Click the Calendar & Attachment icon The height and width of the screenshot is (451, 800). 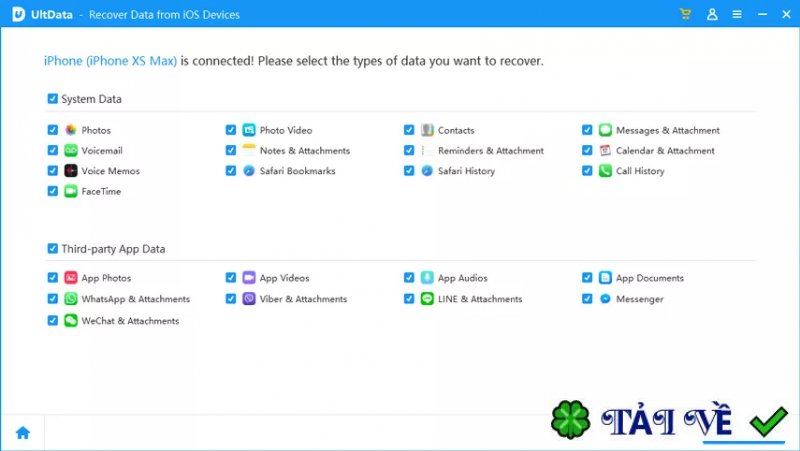(x=605, y=151)
